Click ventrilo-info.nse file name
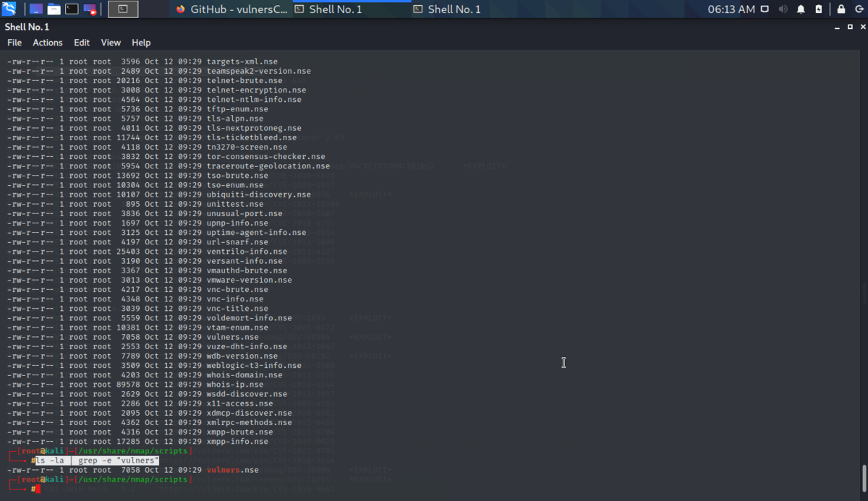Viewport: 868px width, 501px height. point(247,252)
